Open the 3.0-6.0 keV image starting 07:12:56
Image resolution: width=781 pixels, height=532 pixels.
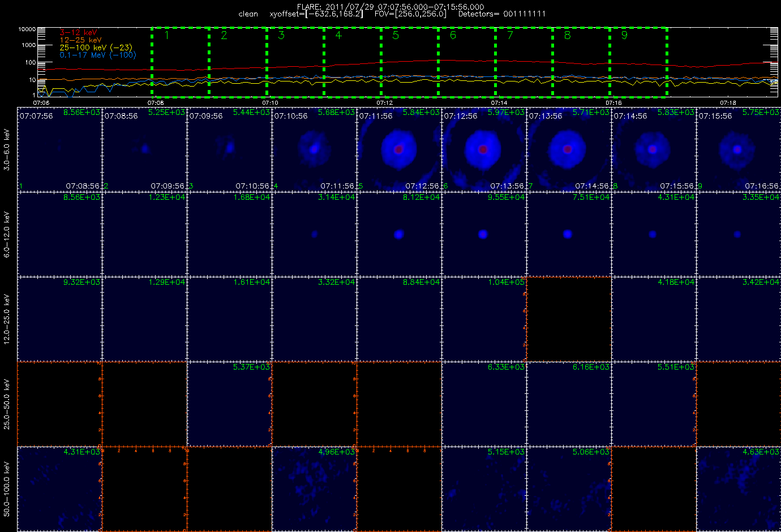click(484, 149)
